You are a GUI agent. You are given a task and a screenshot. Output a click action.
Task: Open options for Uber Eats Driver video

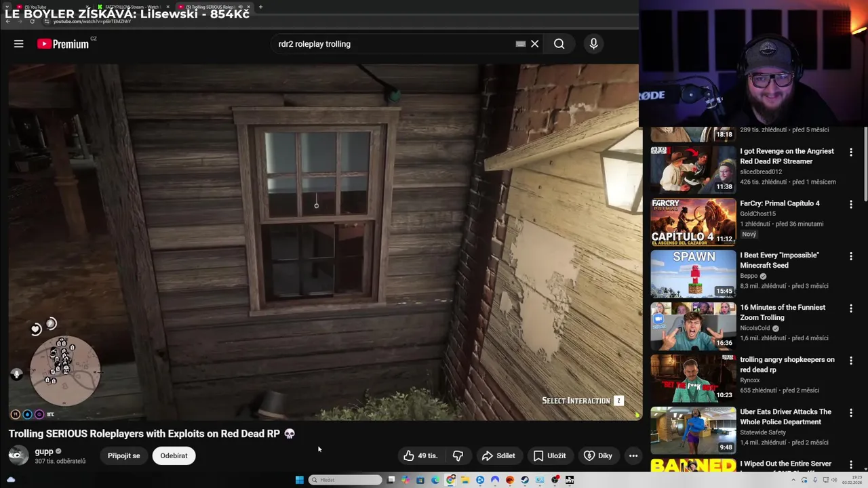click(850, 413)
